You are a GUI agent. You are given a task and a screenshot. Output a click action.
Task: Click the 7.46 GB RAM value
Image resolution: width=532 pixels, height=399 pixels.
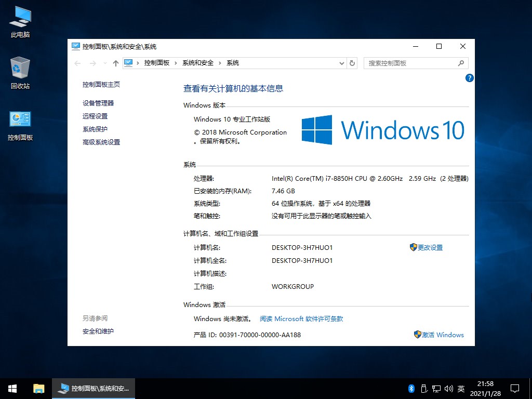click(x=283, y=191)
